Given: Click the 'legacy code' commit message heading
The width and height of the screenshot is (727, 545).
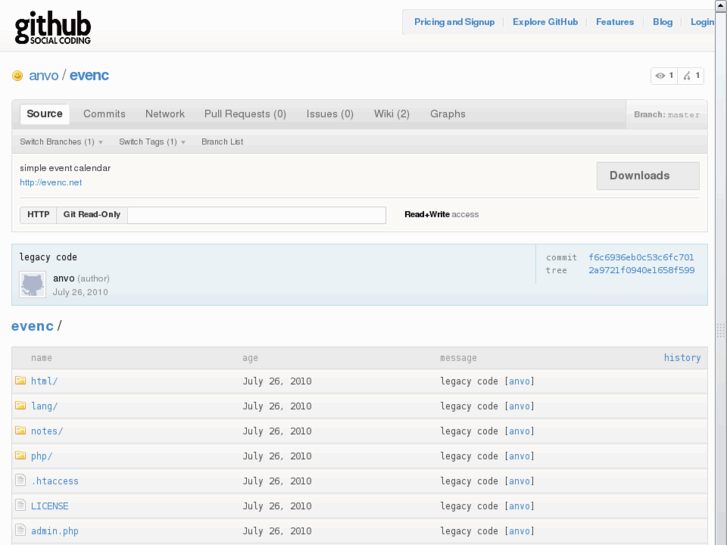Looking at the screenshot, I should click(48, 257).
